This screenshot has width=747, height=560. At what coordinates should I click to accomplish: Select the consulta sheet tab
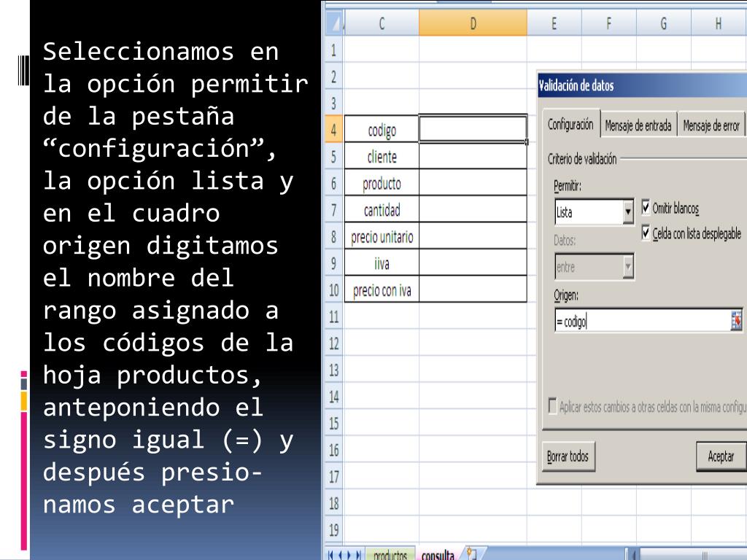coord(438,555)
